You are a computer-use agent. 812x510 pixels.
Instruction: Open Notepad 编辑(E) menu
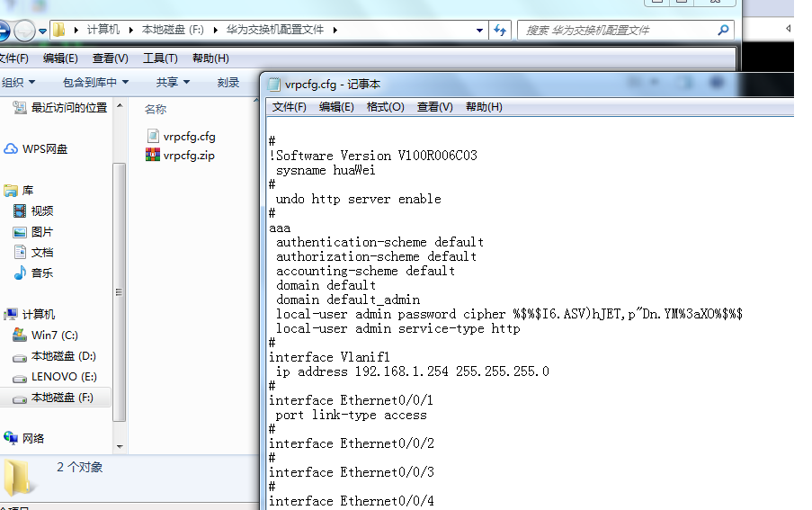pyautogui.click(x=336, y=107)
